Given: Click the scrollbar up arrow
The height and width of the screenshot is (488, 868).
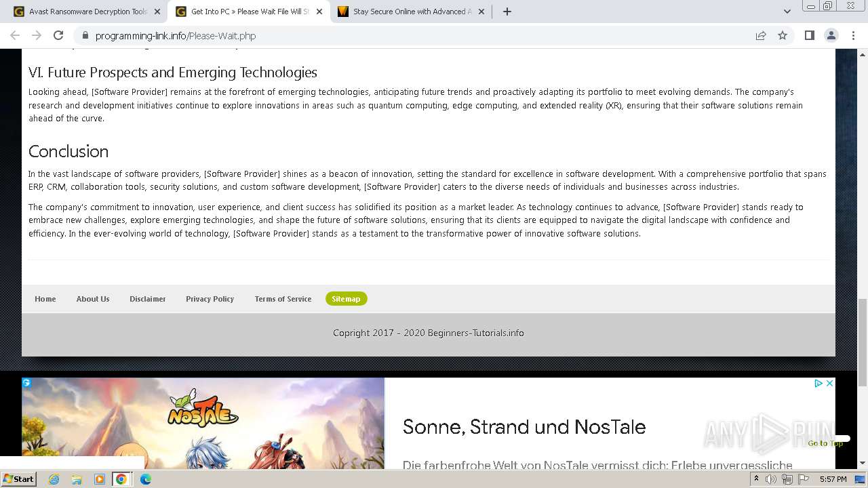Looking at the screenshot, I should tap(863, 54).
